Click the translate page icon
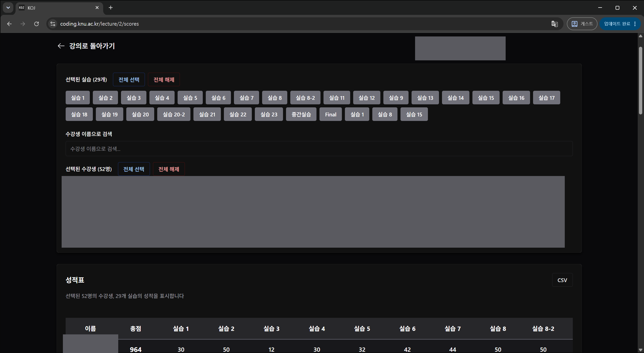The height and width of the screenshot is (353, 644). (x=554, y=24)
